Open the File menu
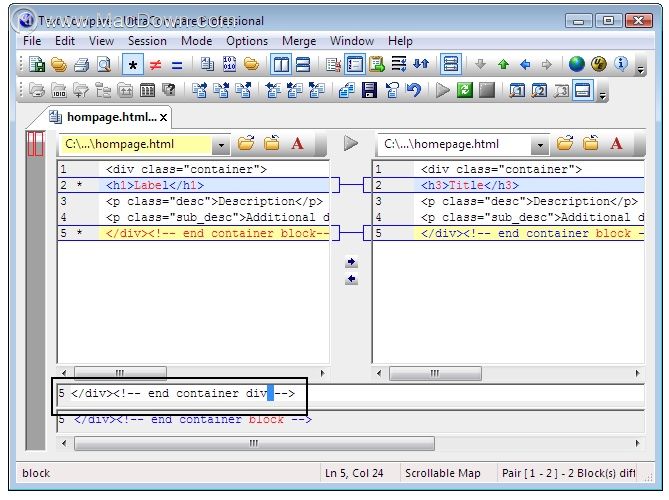 click(x=32, y=41)
